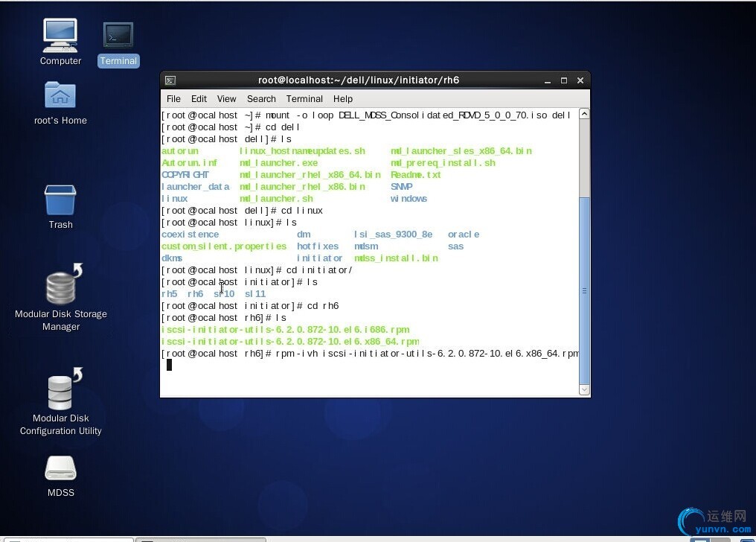Open the Edit menu in terminal
The image size is (756, 542).
click(199, 99)
